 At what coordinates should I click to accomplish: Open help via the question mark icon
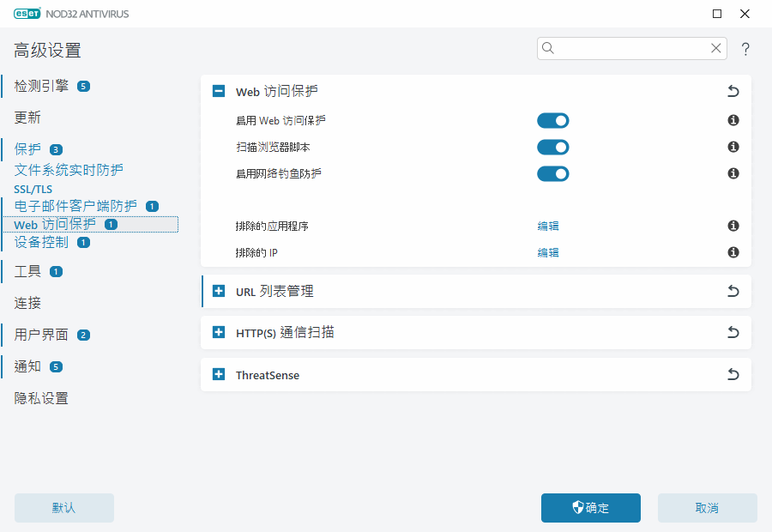pos(745,49)
